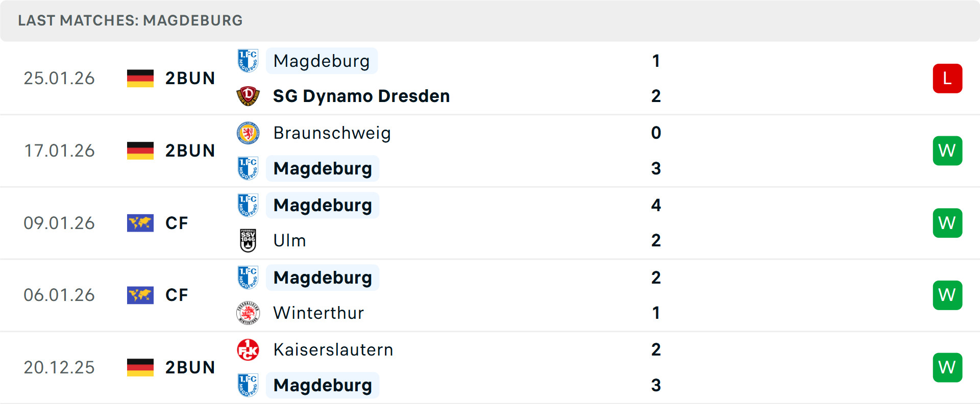Click the Ulm team name
980x404 pixels.
click(289, 240)
